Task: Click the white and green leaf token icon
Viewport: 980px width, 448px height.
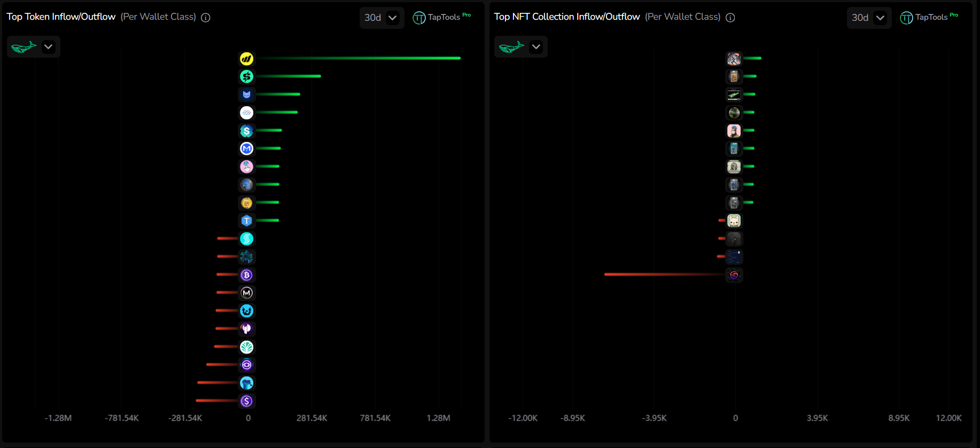Action: (x=246, y=347)
